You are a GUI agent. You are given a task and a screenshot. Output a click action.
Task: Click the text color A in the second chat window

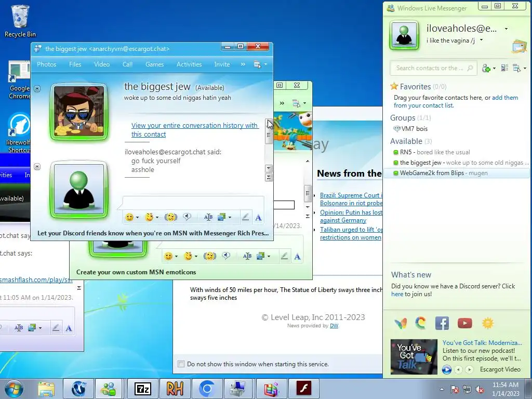point(297,257)
